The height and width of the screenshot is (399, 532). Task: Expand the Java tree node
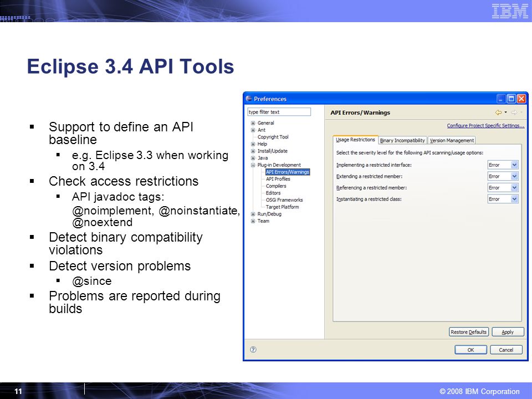[253, 158]
